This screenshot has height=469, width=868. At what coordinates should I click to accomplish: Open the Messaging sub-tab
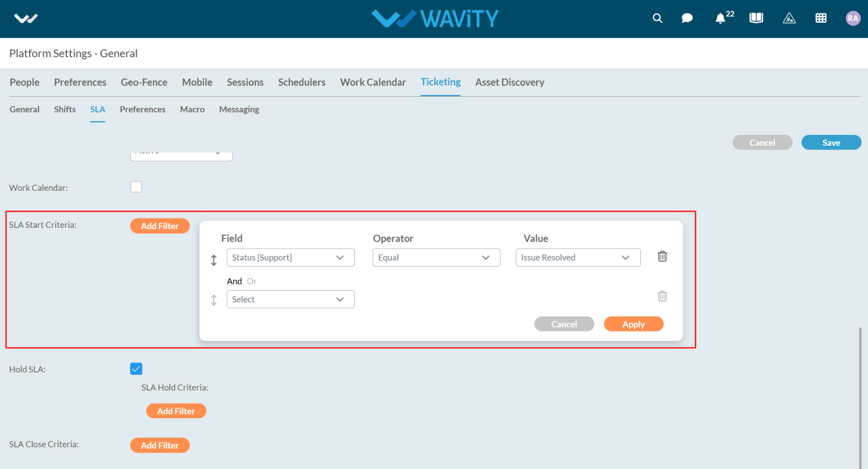pos(239,109)
